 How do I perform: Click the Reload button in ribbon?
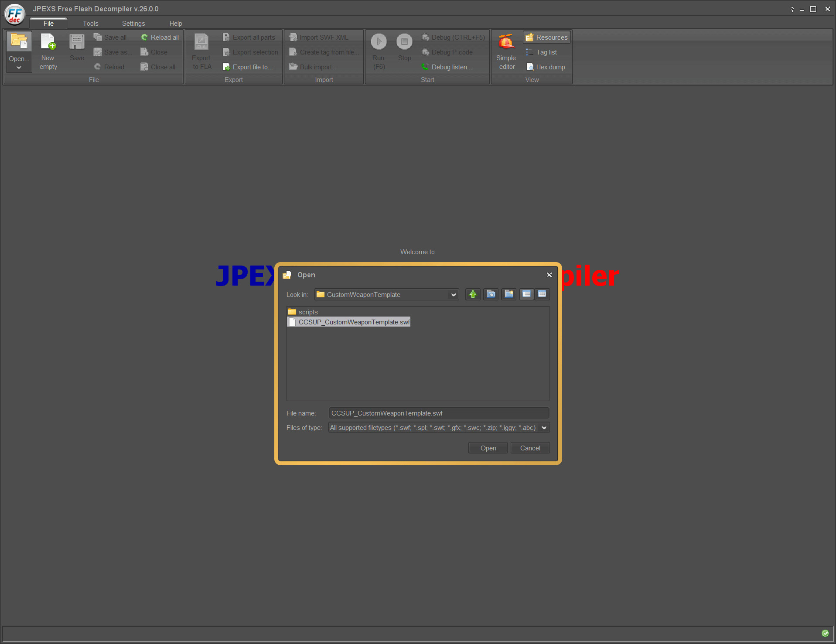click(x=109, y=67)
